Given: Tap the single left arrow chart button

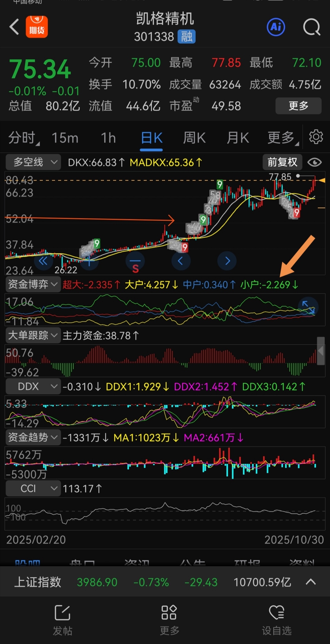Looking at the screenshot, I should [181, 261].
